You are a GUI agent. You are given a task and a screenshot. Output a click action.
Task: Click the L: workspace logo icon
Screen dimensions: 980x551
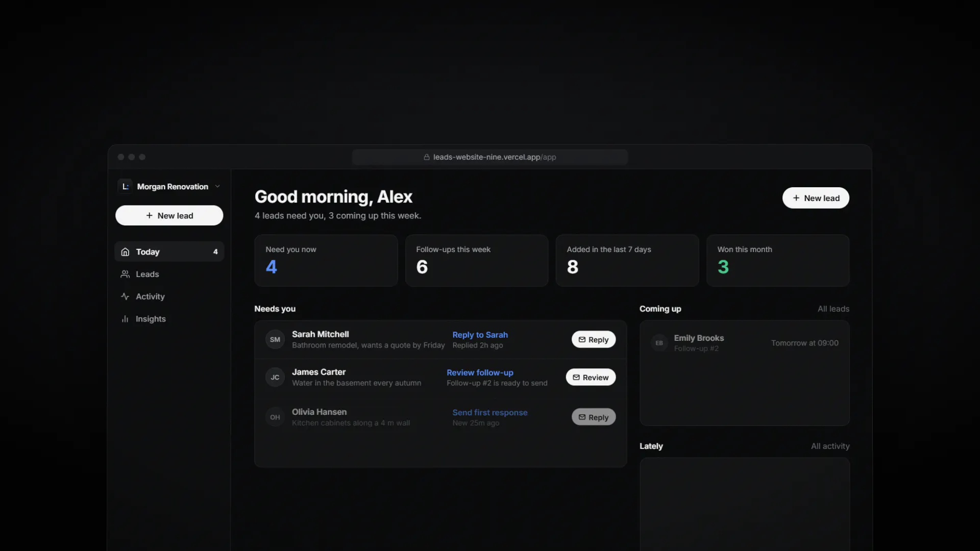pos(125,187)
